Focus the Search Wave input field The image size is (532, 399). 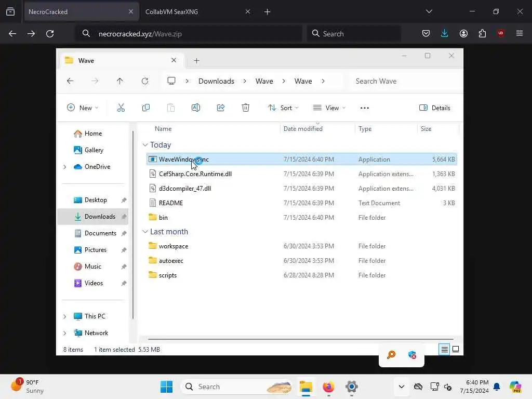[x=404, y=81]
